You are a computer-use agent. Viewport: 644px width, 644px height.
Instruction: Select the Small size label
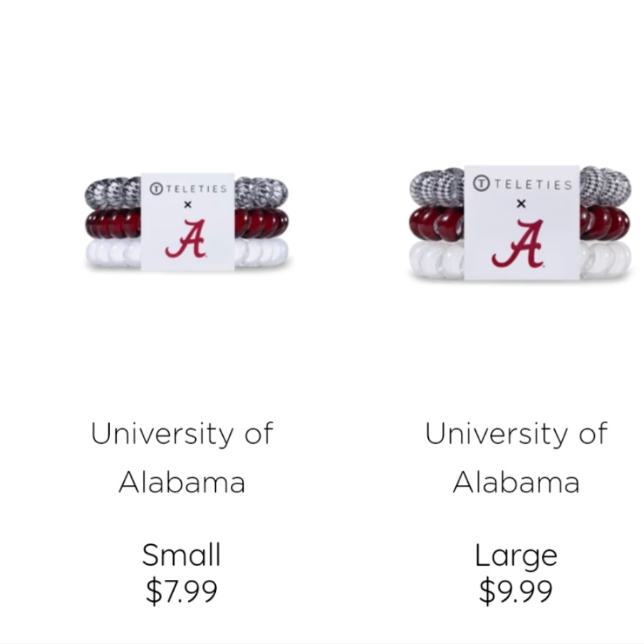[x=182, y=555]
